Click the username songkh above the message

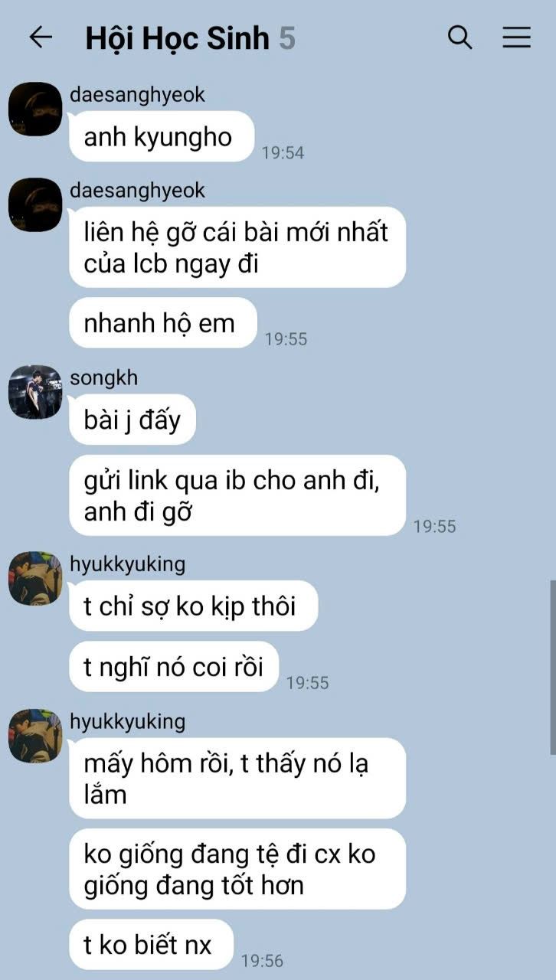point(104,377)
